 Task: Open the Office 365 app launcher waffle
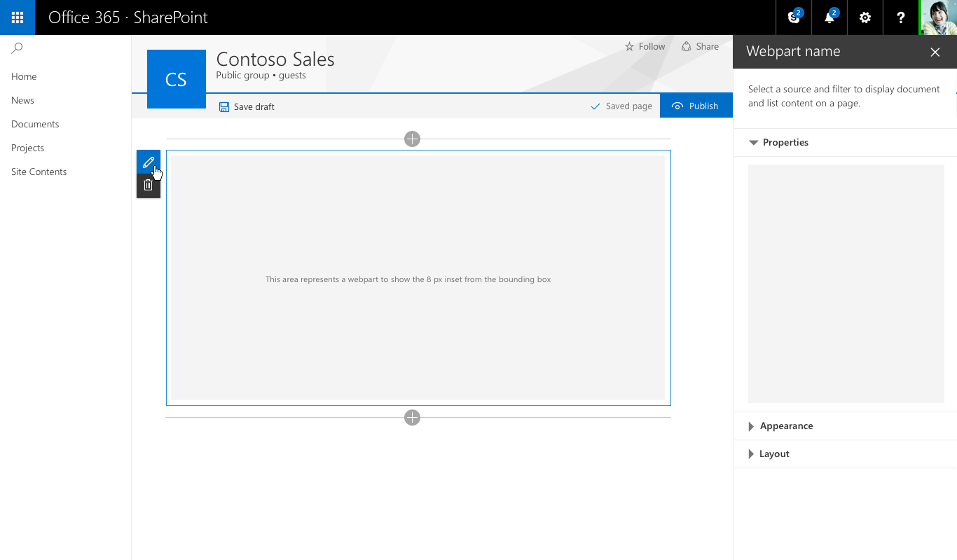(x=18, y=17)
